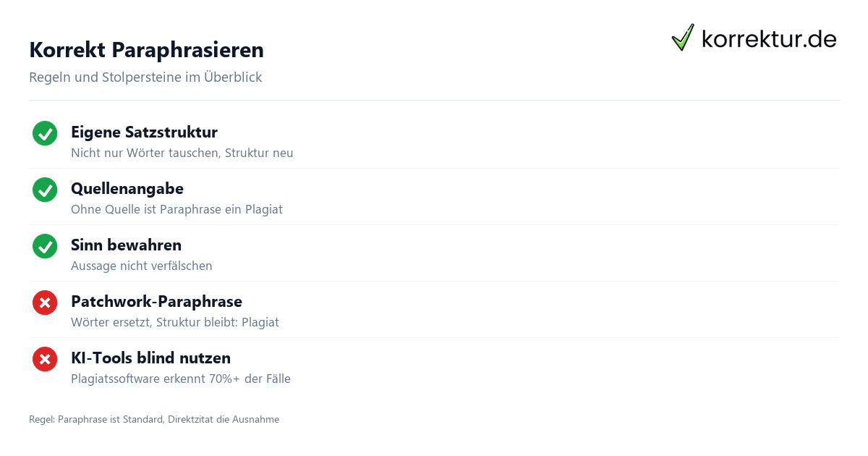Viewport: 868px width, 456px height.
Task: Click the green checkmark in korrektur.de logo
Action: (x=683, y=37)
